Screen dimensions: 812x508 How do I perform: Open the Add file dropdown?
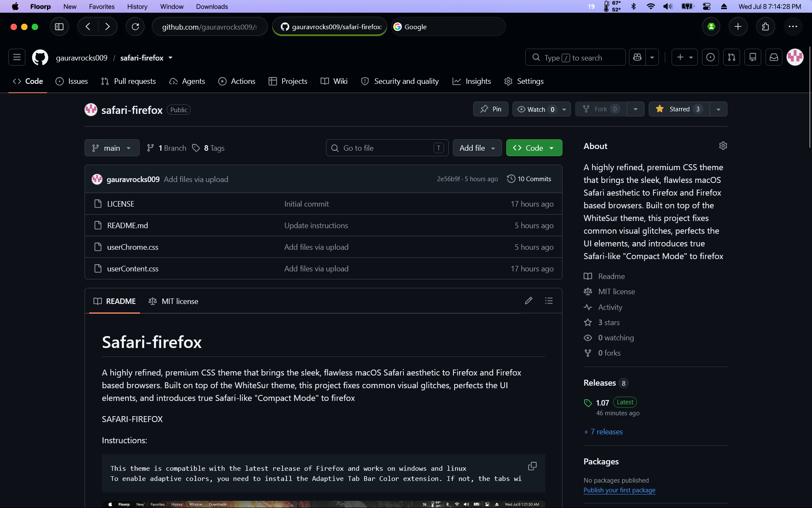pos(477,148)
